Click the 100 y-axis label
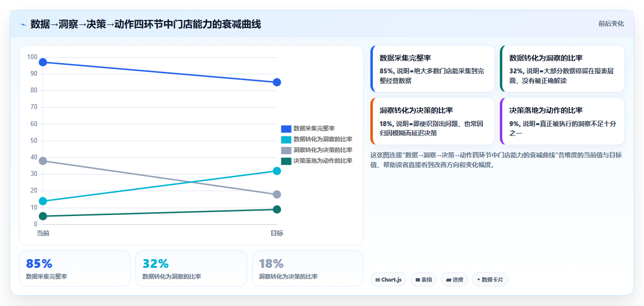 [32, 57]
